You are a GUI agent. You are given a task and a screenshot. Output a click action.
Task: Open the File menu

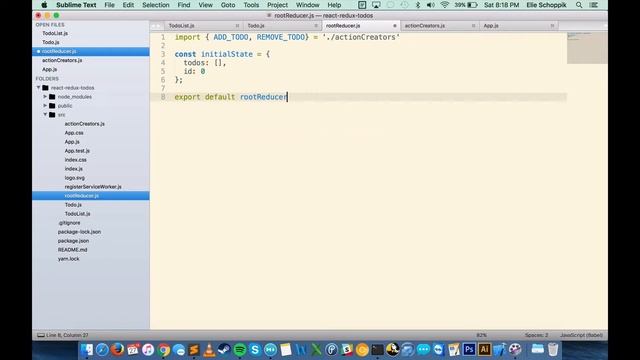(x=109, y=5)
